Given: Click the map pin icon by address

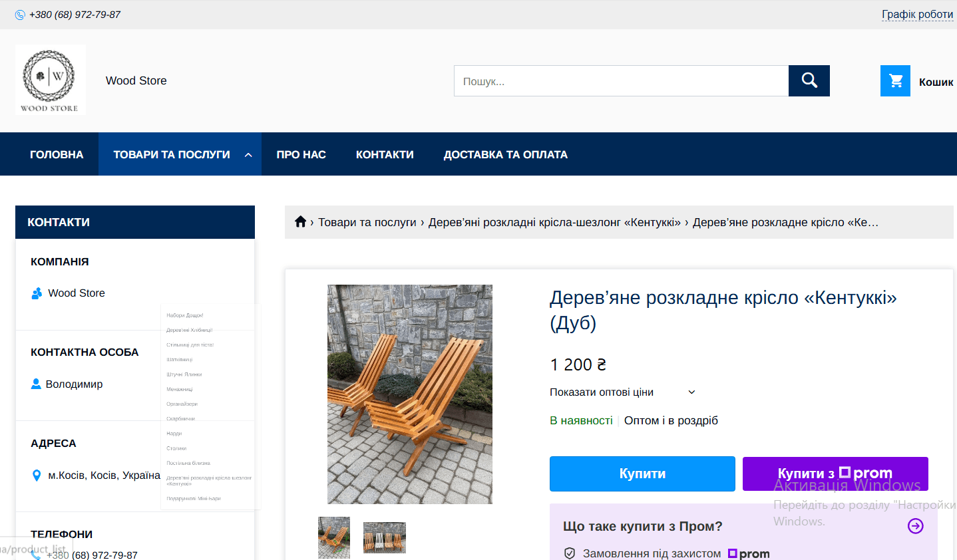Looking at the screenshot, I should coord(37,476).
